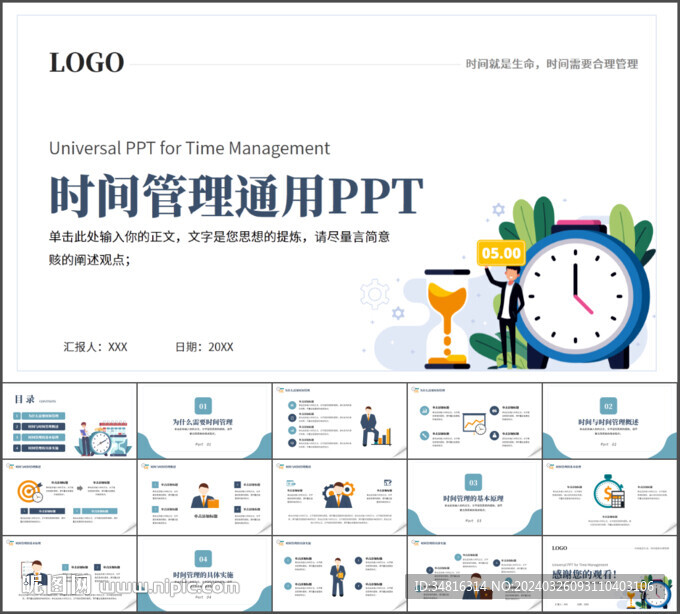This screenshot has width=680, height=614.
Task: Click the man in black suit illustration
Action: 507,317
